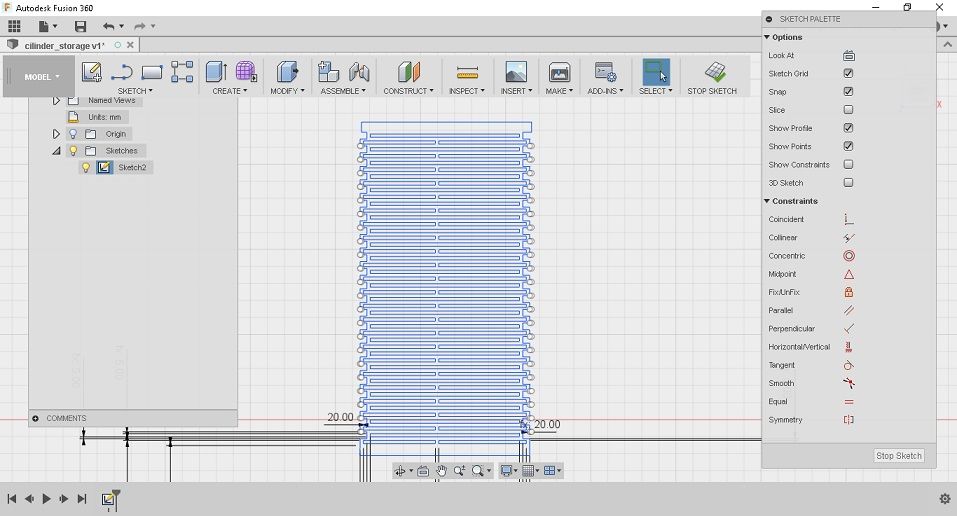Apply the Parallel constraint

pos(848,310)
